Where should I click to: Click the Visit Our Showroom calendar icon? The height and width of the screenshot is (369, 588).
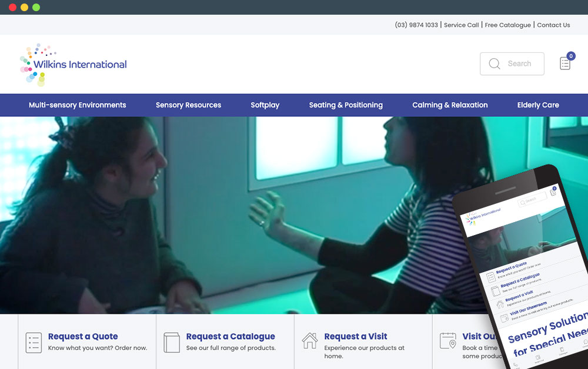tap(447, 341)
